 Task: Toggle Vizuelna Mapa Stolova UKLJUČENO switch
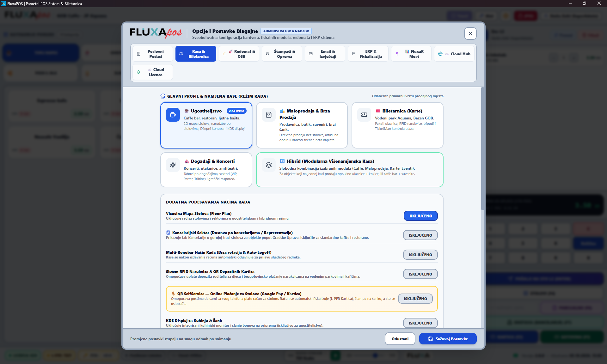pyautogui.click(x=420, y=216)
